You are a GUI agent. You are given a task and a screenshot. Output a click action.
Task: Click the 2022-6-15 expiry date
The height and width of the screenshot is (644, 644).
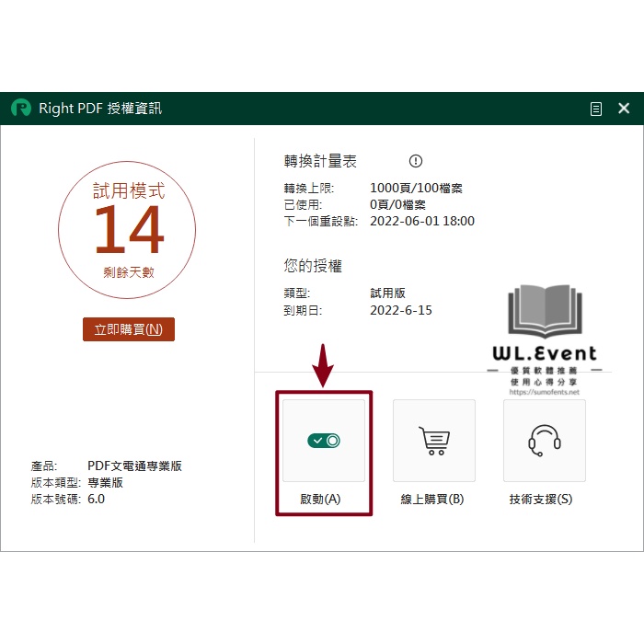[401, 310]
